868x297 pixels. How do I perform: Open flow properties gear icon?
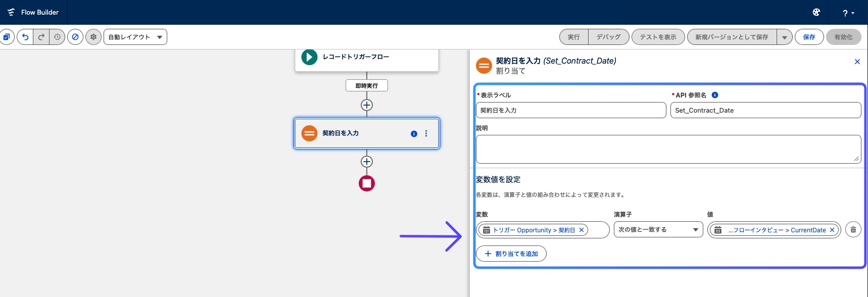[x=93, y=37]
